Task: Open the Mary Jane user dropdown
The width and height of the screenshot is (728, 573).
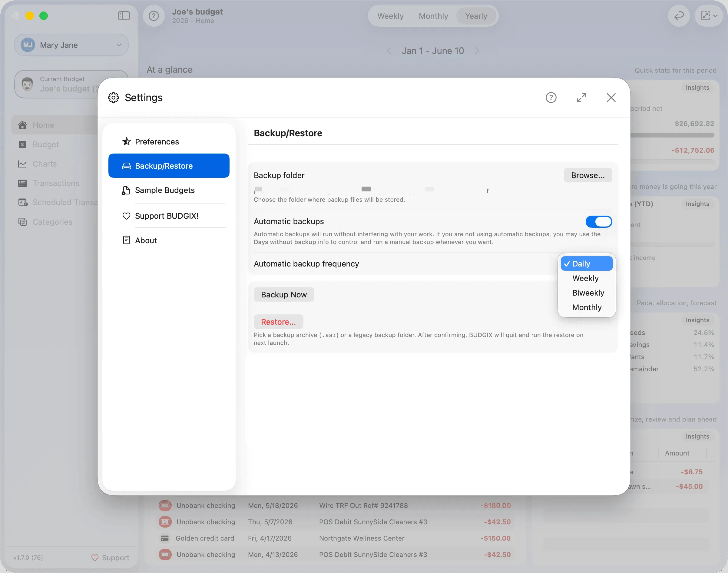Action: 71,45
